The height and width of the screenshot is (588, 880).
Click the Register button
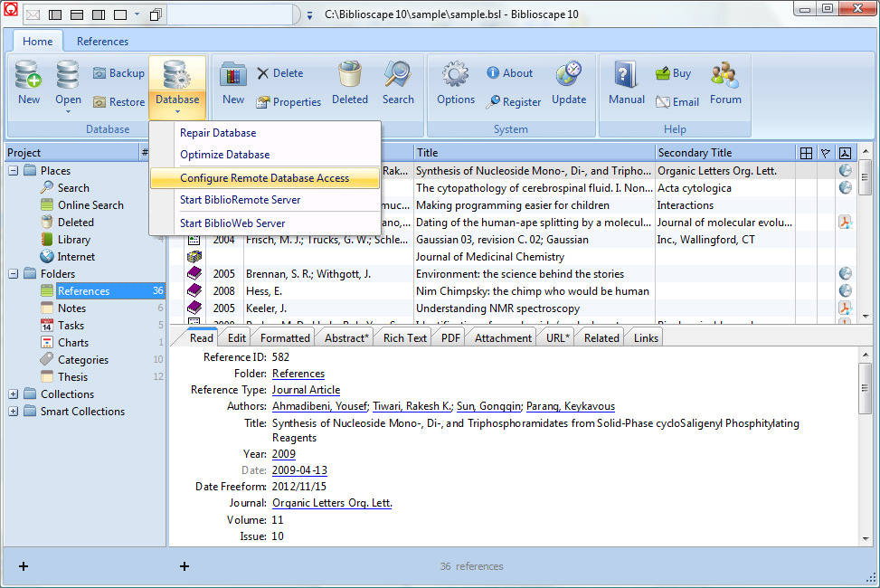514,101
